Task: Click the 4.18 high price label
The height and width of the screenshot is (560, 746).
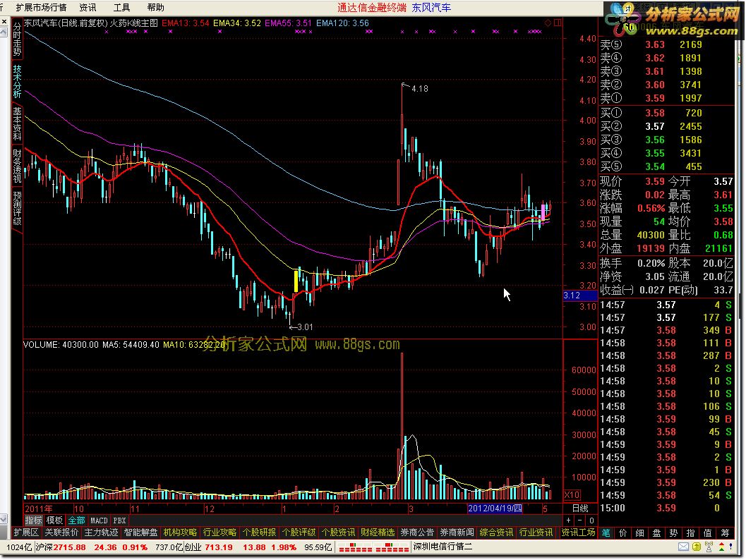Action: (420, 88)
